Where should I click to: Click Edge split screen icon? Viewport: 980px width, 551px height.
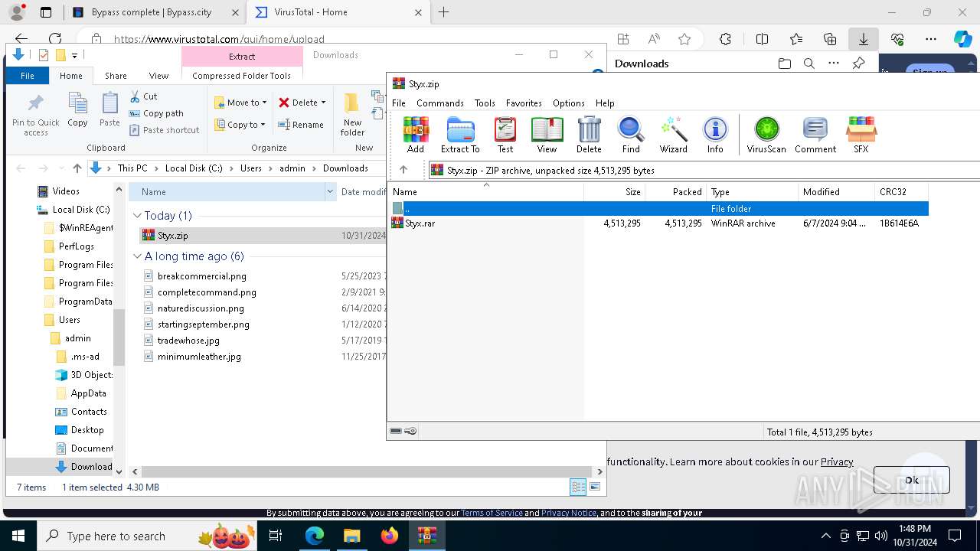pos(762,39)
